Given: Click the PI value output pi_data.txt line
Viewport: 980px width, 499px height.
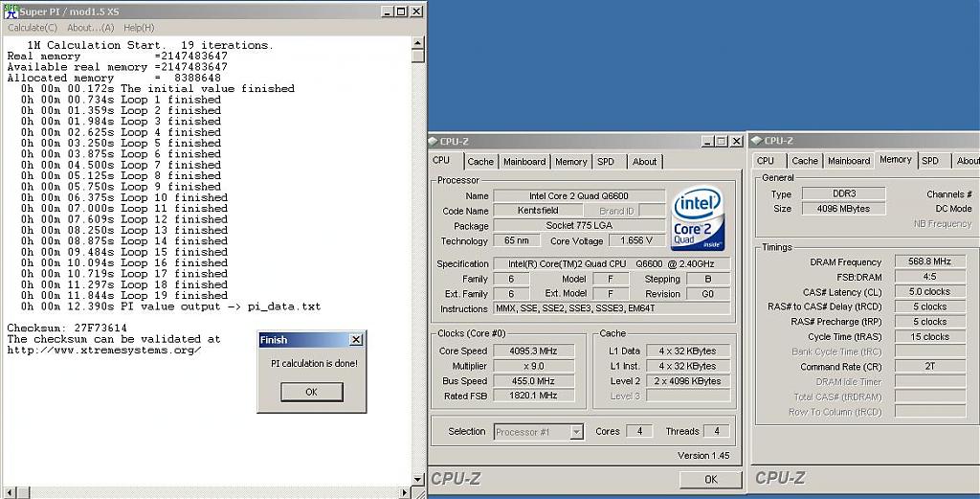Looking at the screenshot, I should pos(170,306).
